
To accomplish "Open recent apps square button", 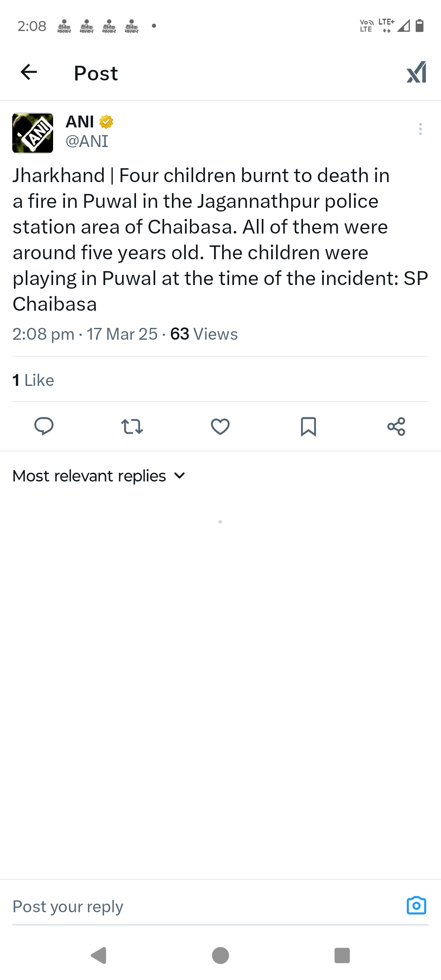I will [342, 955].
